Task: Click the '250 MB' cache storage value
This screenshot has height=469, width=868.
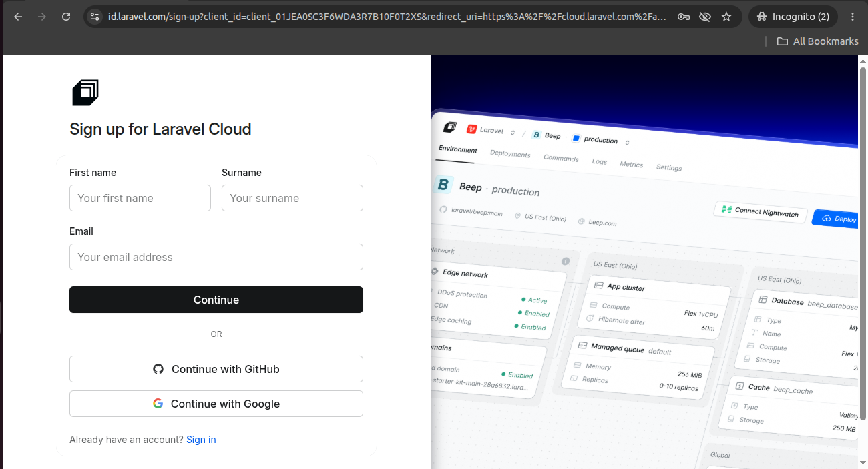Action: [844, 428]
